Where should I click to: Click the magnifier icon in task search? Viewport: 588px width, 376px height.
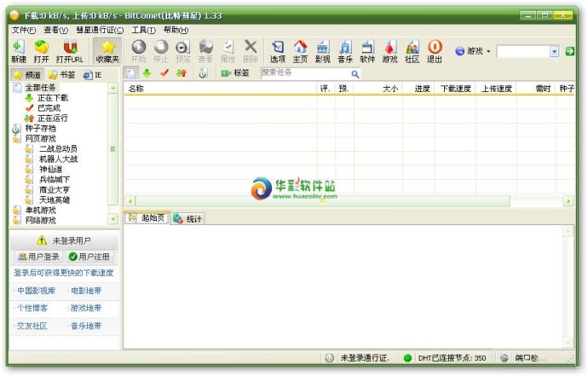point(355,74)
